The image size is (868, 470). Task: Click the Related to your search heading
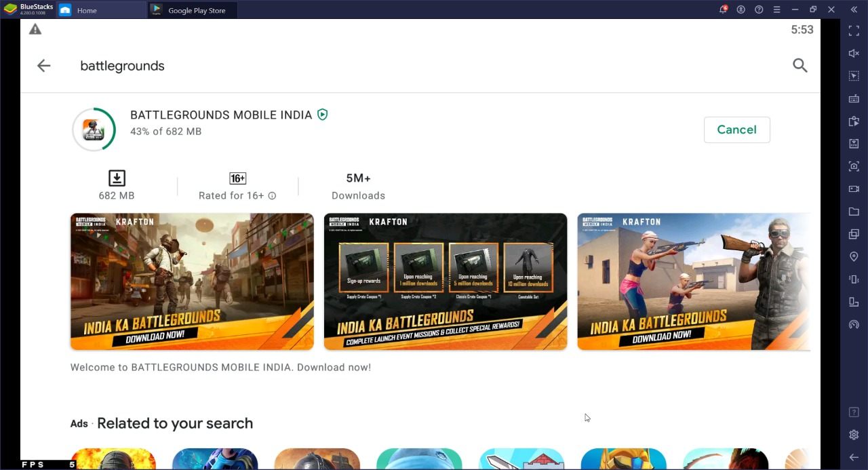(175, 423)
